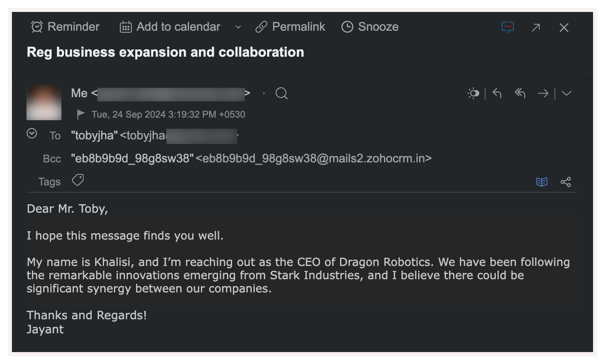Reply to this email
The width and height of the screenshot is (605, 364).
pos(497,93)
